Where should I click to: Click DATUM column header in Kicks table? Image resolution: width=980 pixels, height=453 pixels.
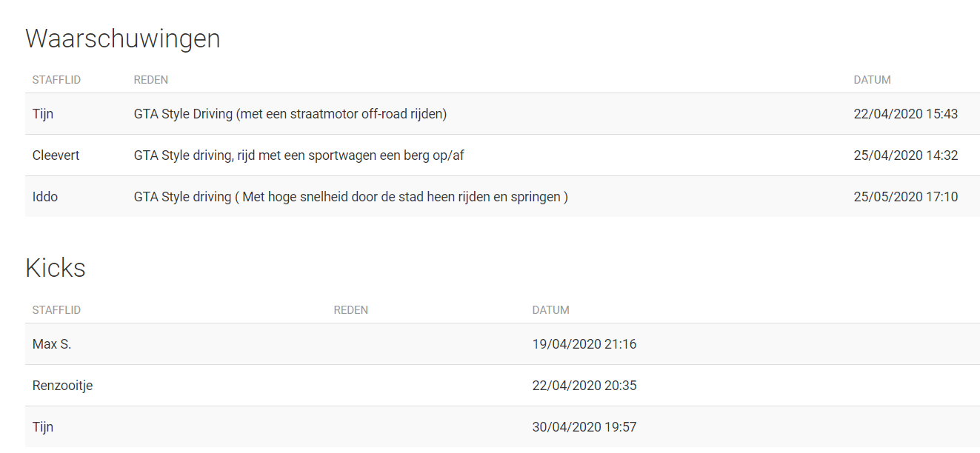click(x=550, y=310)
